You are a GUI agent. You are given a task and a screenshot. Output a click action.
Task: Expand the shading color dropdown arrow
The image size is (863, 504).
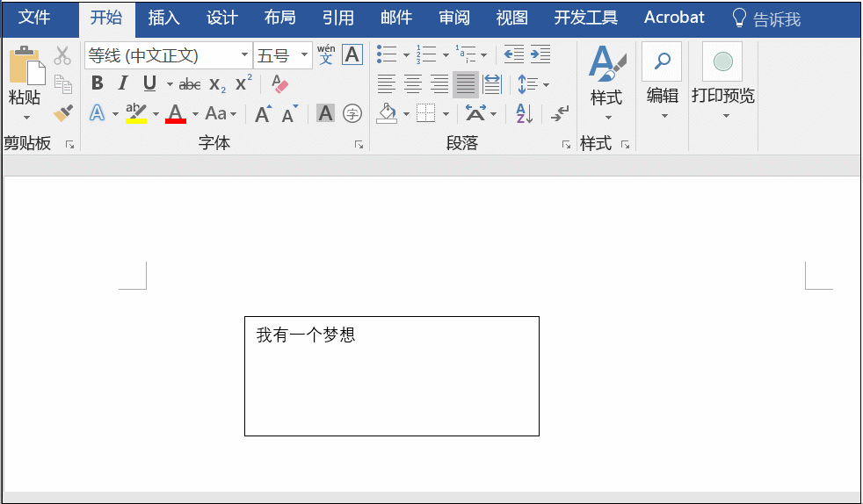[406, 114]
